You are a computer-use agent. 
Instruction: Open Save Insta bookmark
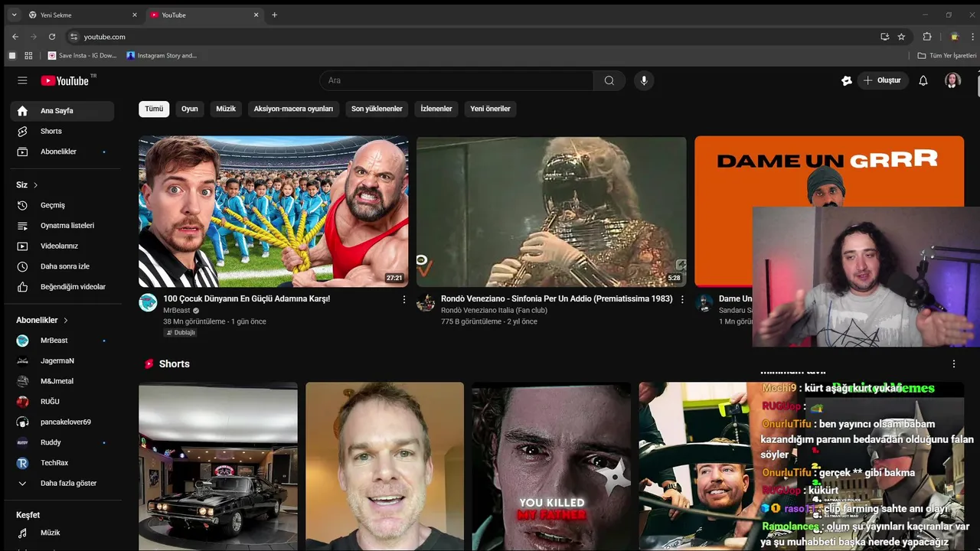tap(82, 56)
